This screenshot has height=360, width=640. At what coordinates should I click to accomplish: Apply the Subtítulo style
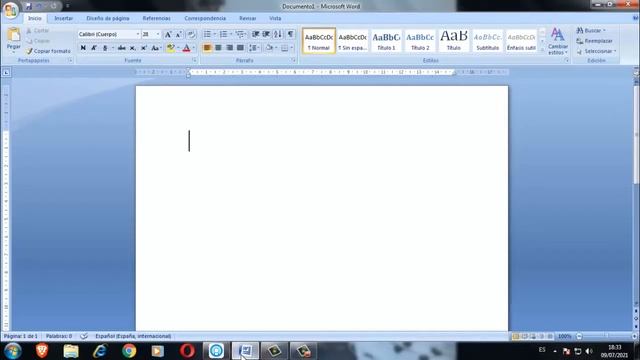(488, 41)
